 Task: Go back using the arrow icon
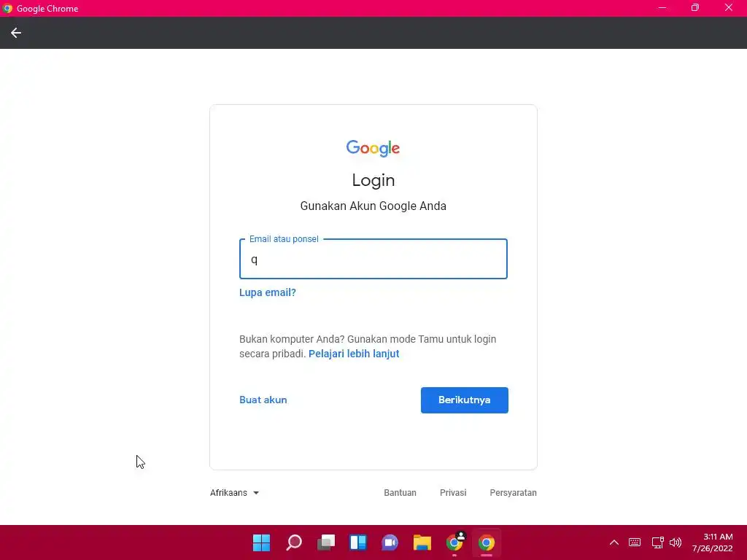[x=16, y=33]
